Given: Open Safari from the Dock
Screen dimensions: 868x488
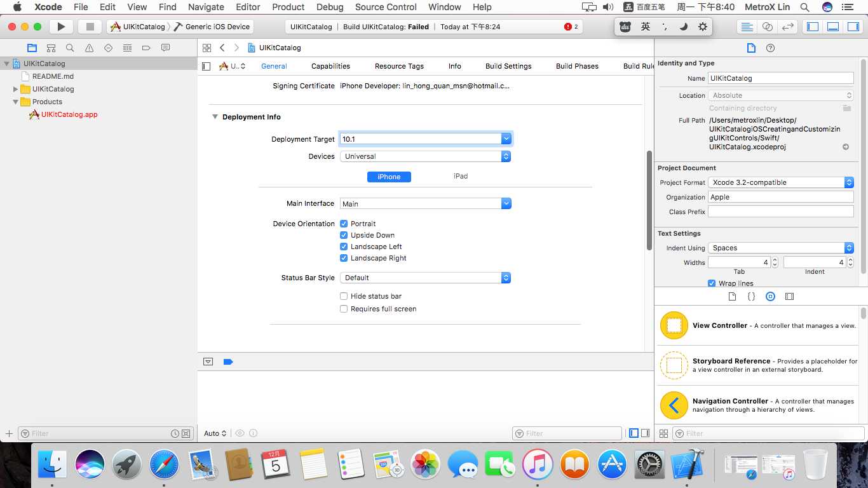Looking at the screenshot, I should tap(165, 465).
